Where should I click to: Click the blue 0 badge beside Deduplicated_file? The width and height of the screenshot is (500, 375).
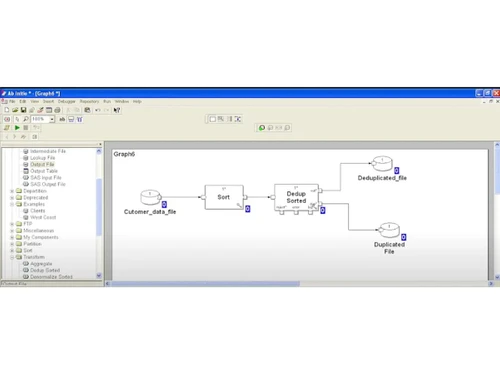pyautogui.click(x=397, y=171)
